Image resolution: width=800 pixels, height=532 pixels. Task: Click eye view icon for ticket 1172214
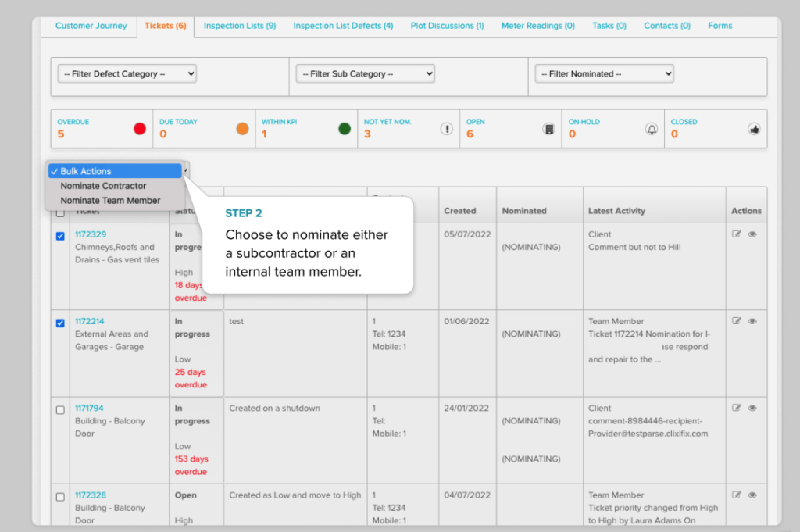coord(752,321)
